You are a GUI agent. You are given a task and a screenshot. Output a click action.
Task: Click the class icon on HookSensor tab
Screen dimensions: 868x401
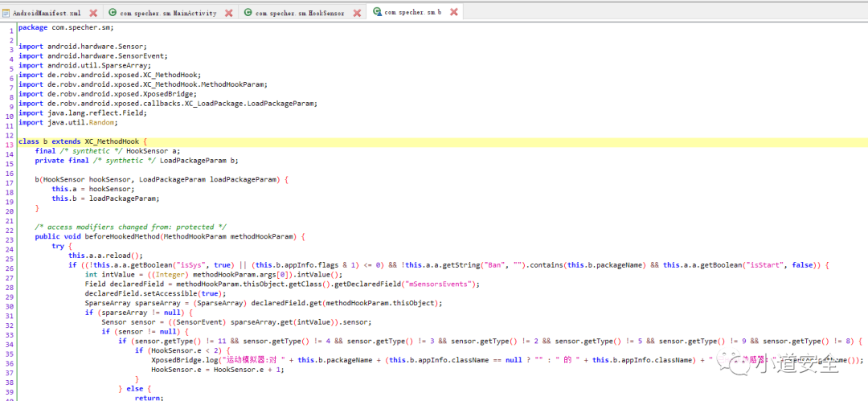click(248, 13)
